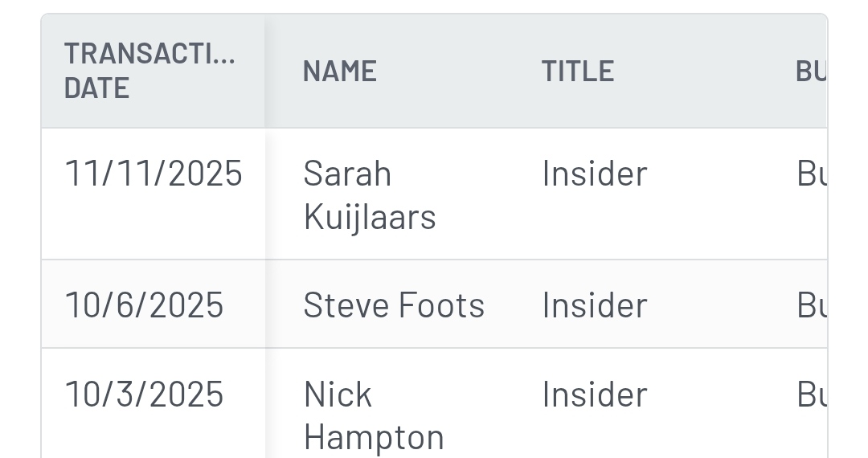Click Insider title in Nick Hampton row

coord(594,395)
